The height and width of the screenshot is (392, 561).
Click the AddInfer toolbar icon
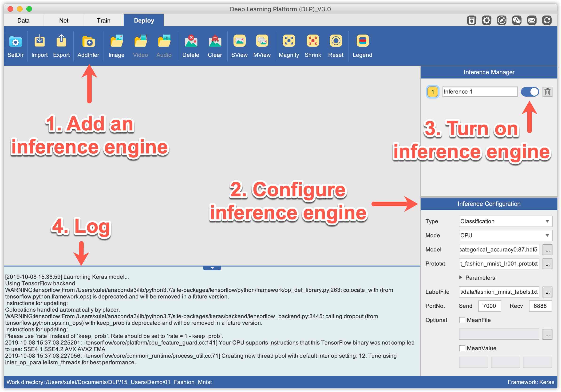(88, 42)
